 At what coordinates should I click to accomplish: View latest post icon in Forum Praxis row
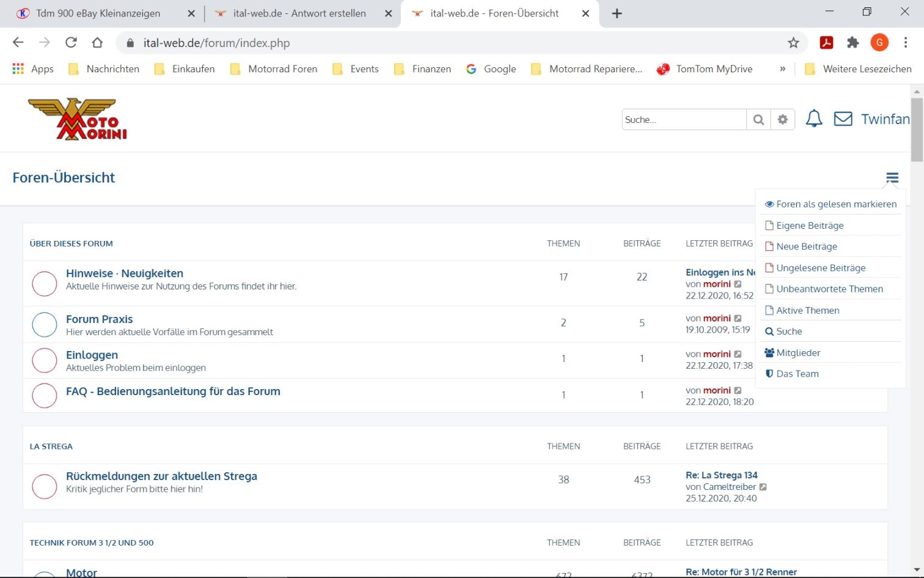pos(738,319)
